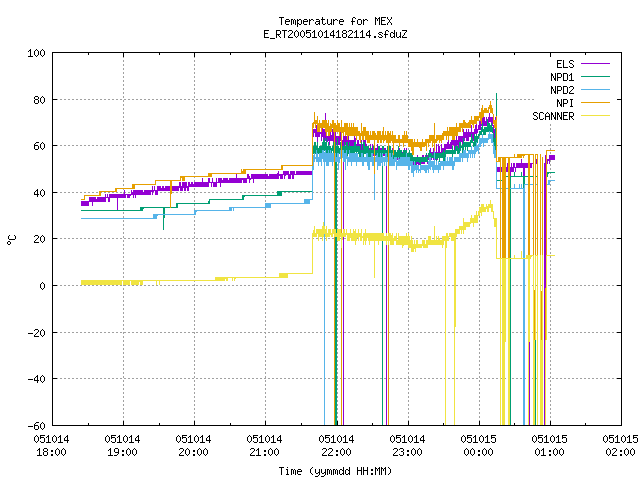The height and width of the screenshot is (480, 640).
Task: Click the file name E_RT20051014182114.sfduZ
Action: pyautogui.click(x=335, y=34)
